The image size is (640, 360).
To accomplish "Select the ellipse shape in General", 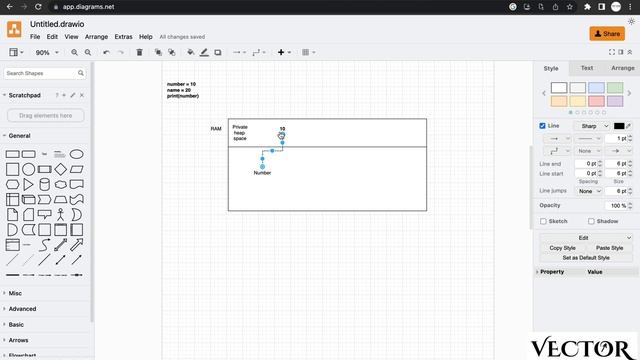I will (x=76, y=154).
